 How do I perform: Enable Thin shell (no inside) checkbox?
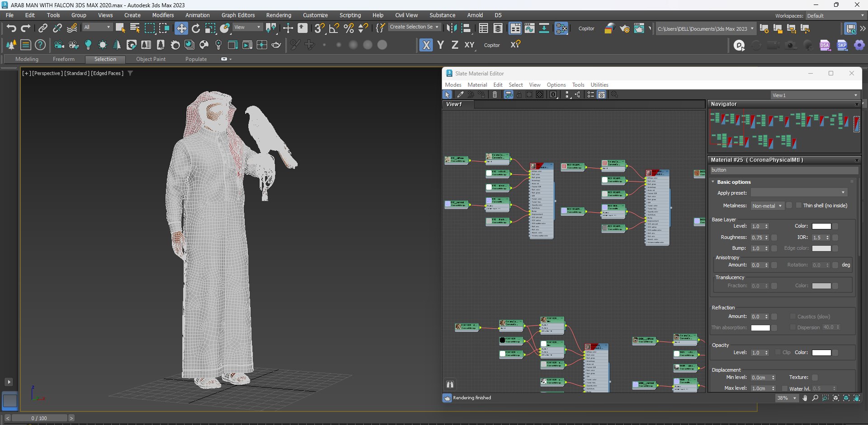tap(798, 205)
